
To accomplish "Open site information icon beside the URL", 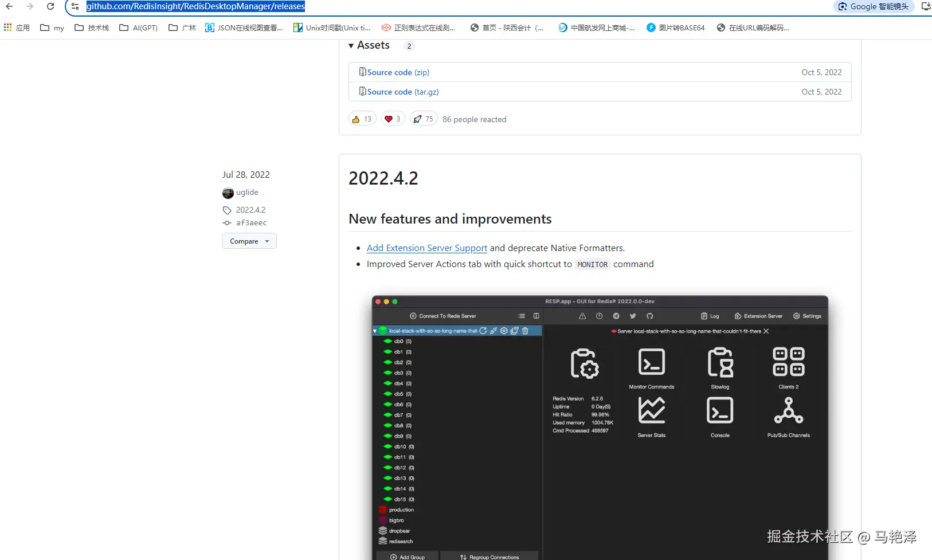I will (75, 6).
